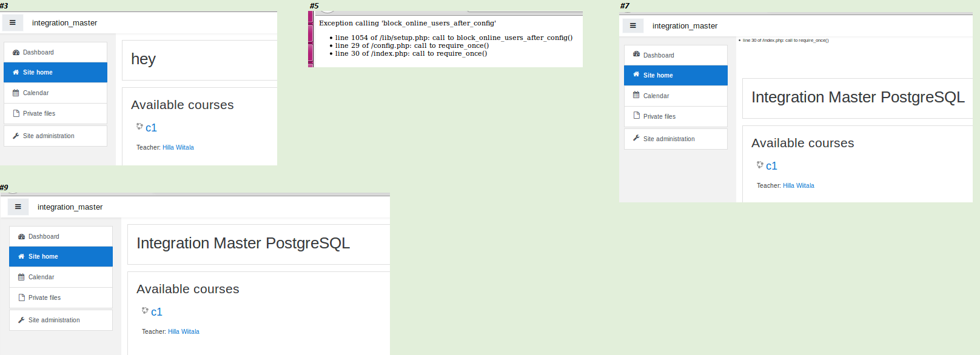Open Calendar in screenshot #7 sidebar
This screenshot has height=355, width=980.
pyautogui.click(x=676, y=96)
